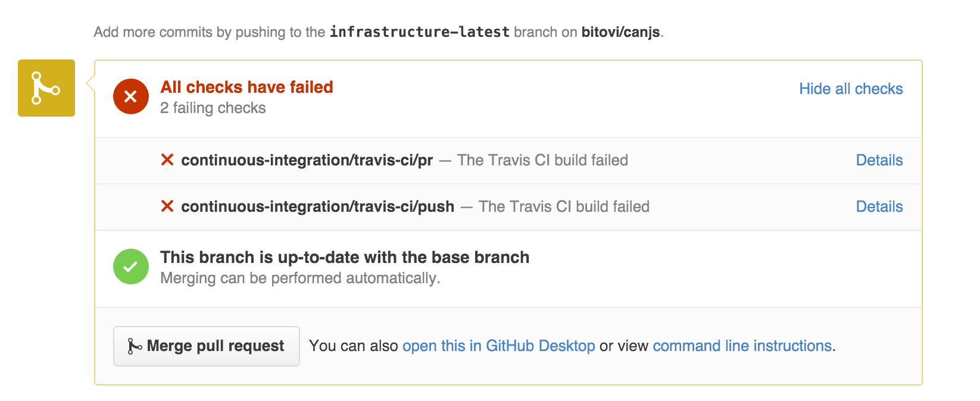This screenshot has width=980, height=401.
Task: Open Details for the travis-ci/pr check
Action: pos(879,160)
